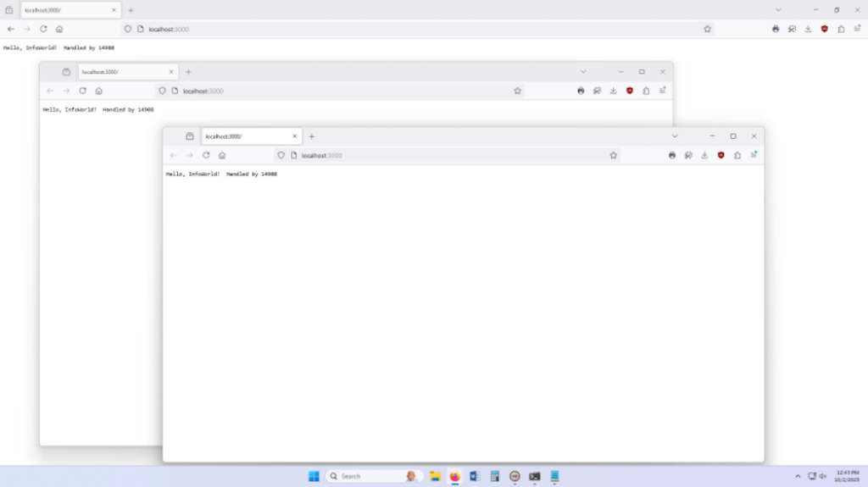Screen dimensions: 868x487
Task: Close the localhost:3000/ tab in the front window
Action: [294, 136]
